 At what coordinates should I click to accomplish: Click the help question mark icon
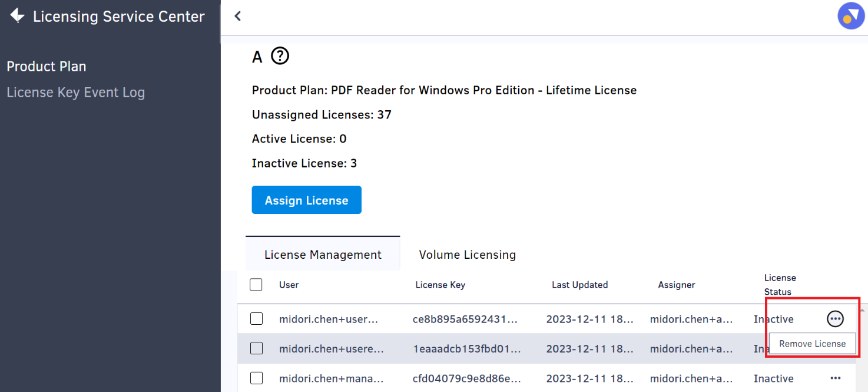(280, 57)
